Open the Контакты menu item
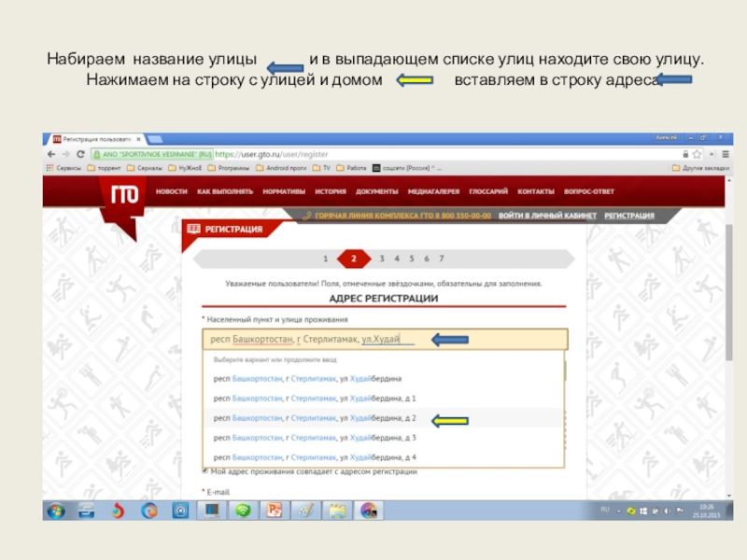 (x=536, y=191)
